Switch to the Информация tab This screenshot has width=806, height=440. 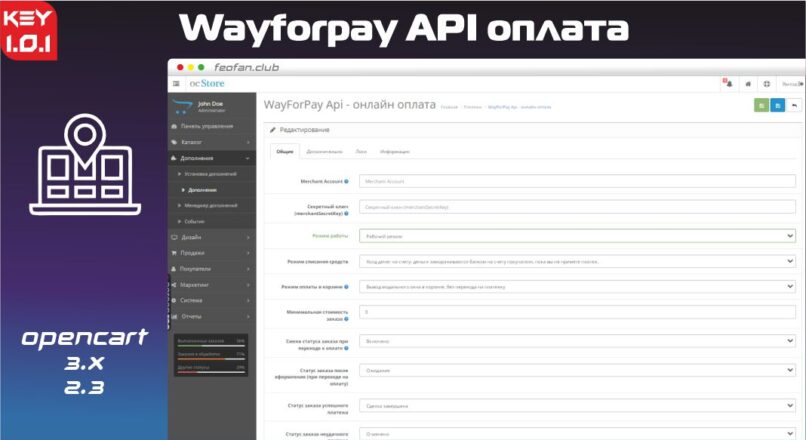pos(395,152)
